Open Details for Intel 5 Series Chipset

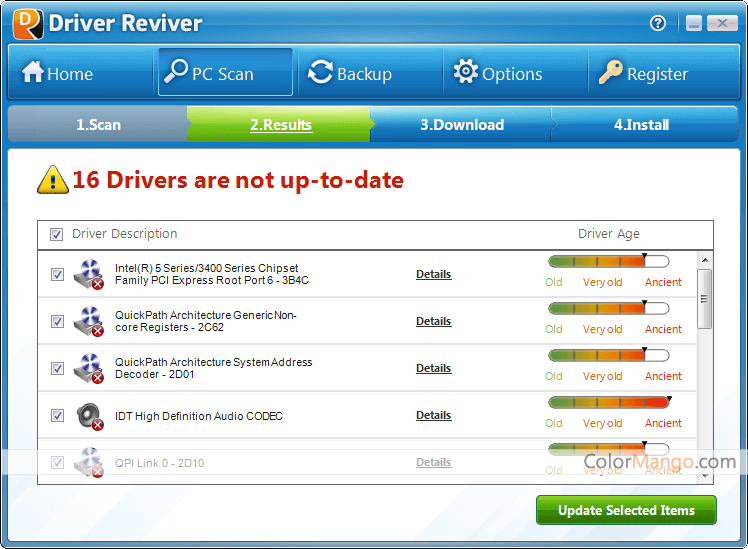[433, 274]
